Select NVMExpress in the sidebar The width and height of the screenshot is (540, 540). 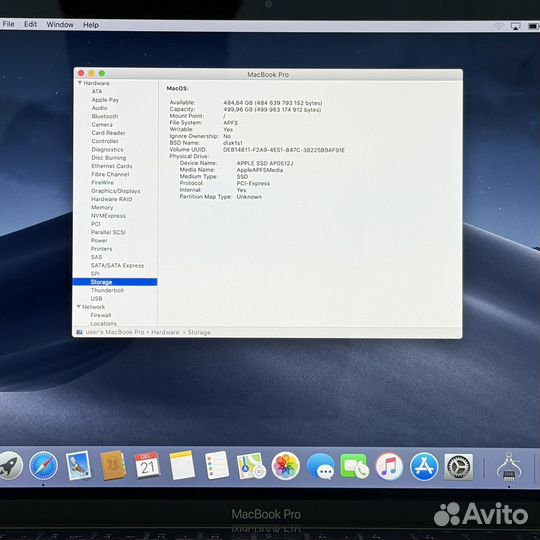click(x=108, y=216)
